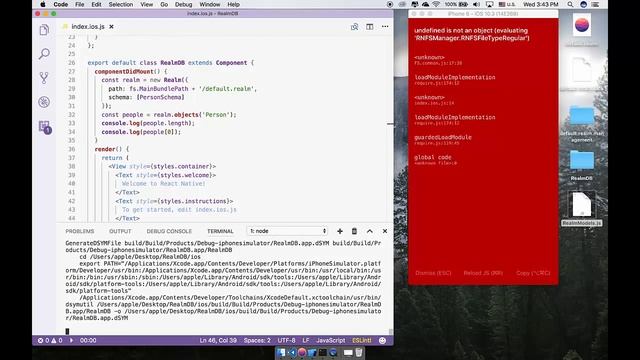Image resolution: width=640 pixels, height=360 pixels.
Task: Click the guardedLoadModule stack frame
Action: (x=443, y=140)
